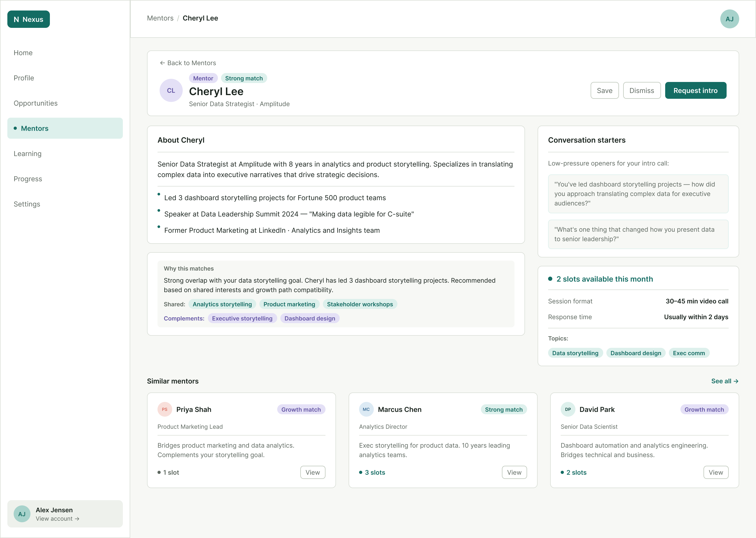Click 'Usually within 2 days' value
756x538 pixels.
coord(696,317)
